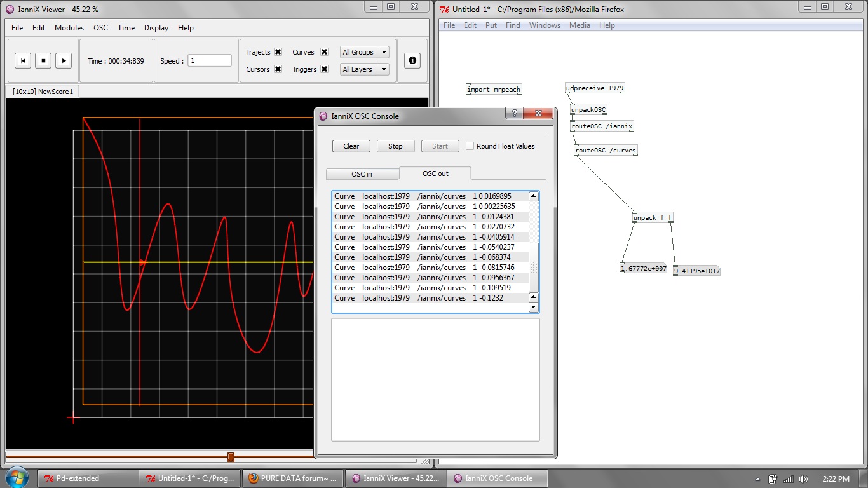This screenshot has height=488, width=868.
Task: Click the Stop button in OSC Console
Action: point(395,146)
